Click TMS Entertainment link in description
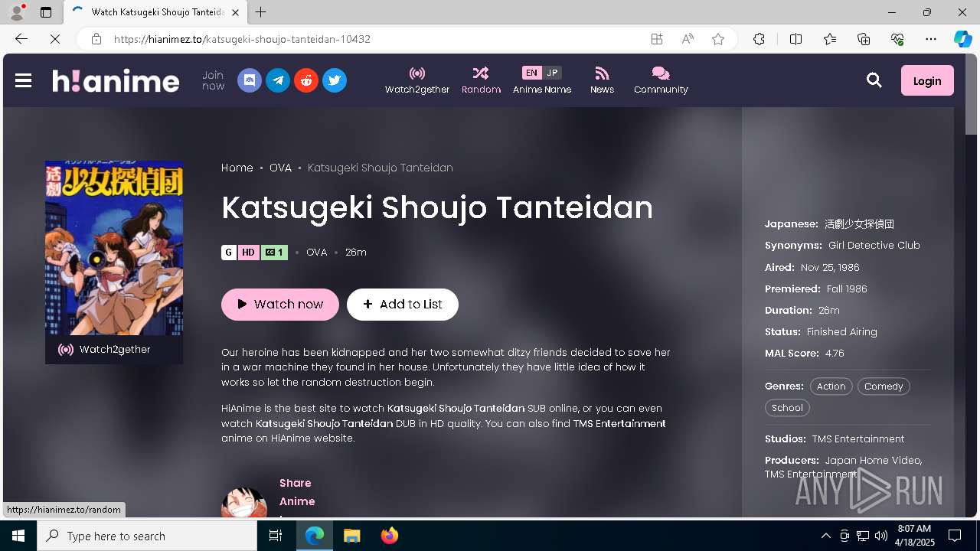980x551 pixels. coord(619,423)
